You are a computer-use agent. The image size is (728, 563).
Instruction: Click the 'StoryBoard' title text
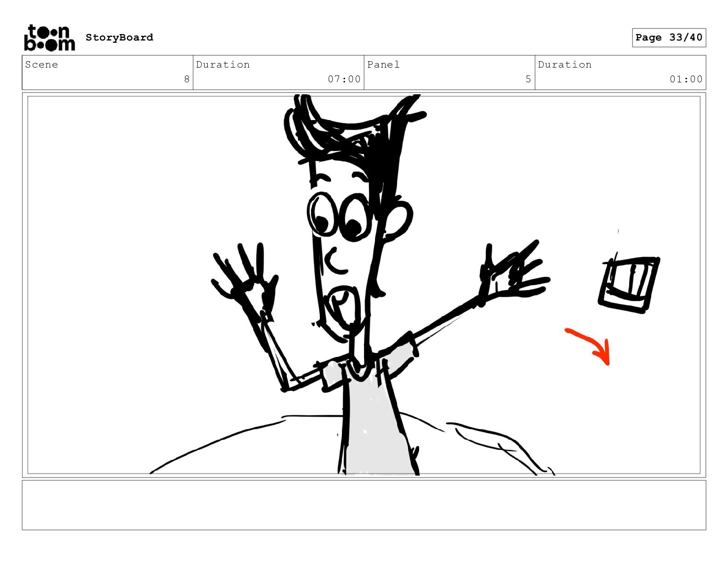click(119, 37)
